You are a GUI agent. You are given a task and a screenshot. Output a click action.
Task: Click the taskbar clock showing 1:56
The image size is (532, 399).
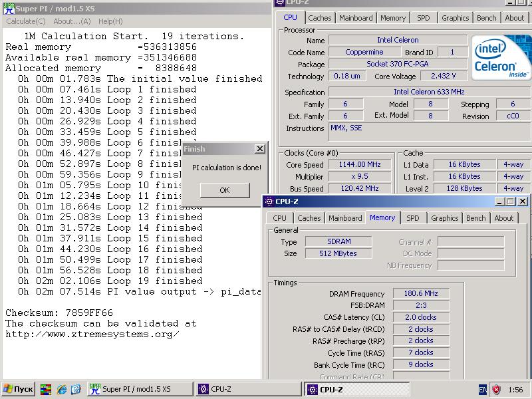coord(515,390)
